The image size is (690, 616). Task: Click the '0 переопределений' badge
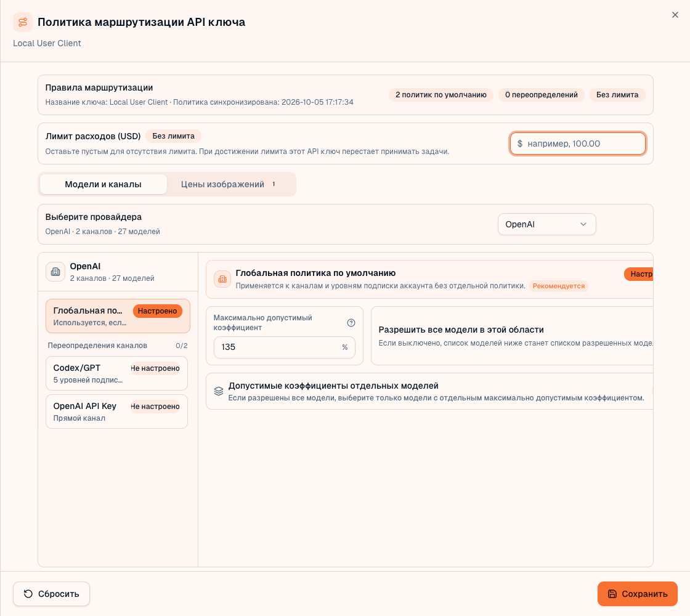coord(541,95)
